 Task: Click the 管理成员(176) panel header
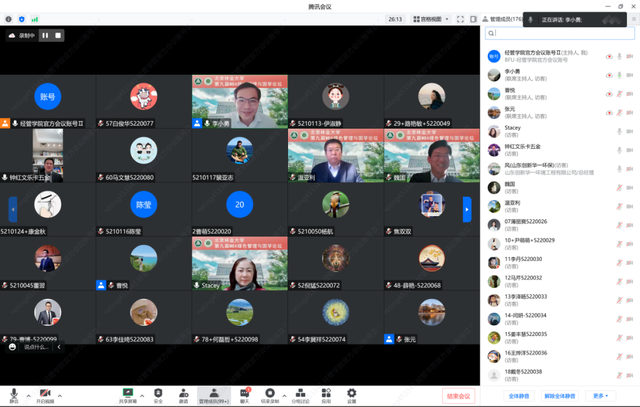click(x=502, y=19)
